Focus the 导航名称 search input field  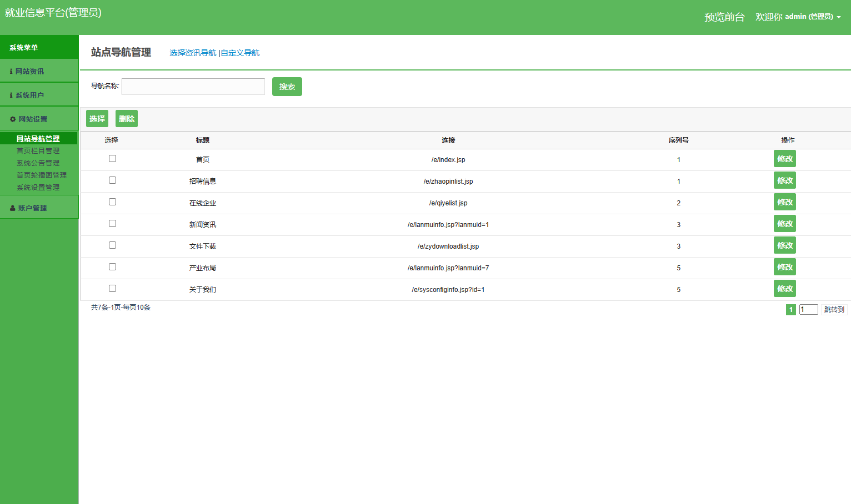[193, 87]
